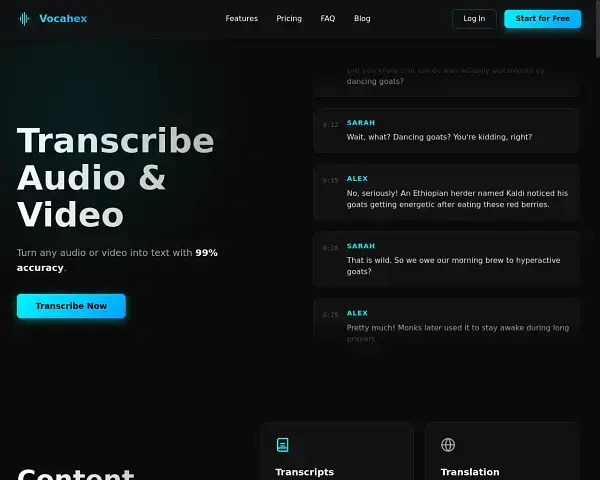Click the Start for Free button

[x=542, y=18]
